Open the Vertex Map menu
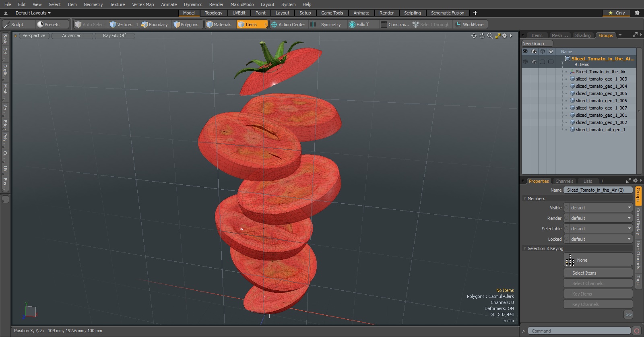 click(x=143, y=4)
